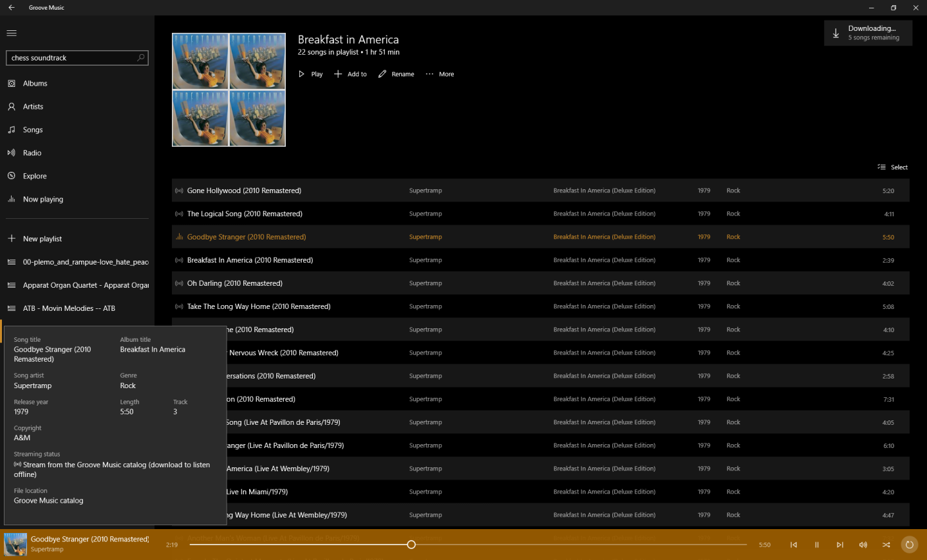Select Take The Long Way Home (2010 Remastered)

click(x=540, y=306)
